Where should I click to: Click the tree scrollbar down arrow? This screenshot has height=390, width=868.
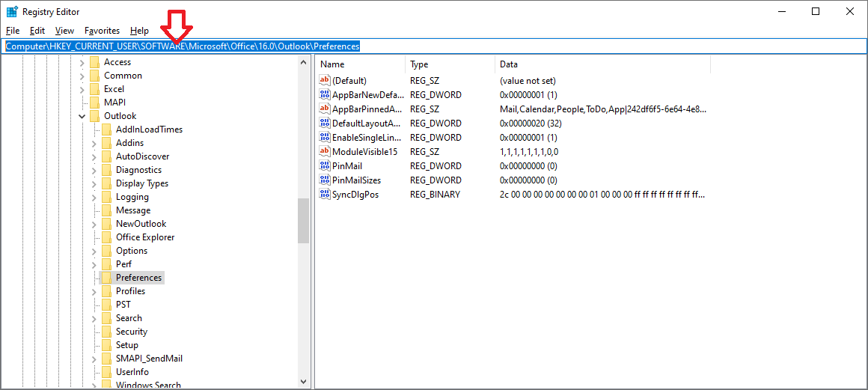pos(303,381)
